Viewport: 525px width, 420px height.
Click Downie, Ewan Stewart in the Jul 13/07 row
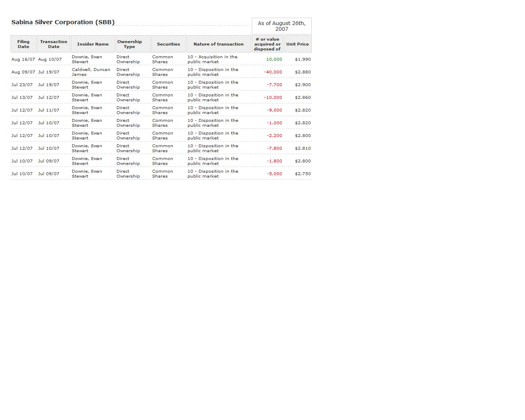pos(87,98)
